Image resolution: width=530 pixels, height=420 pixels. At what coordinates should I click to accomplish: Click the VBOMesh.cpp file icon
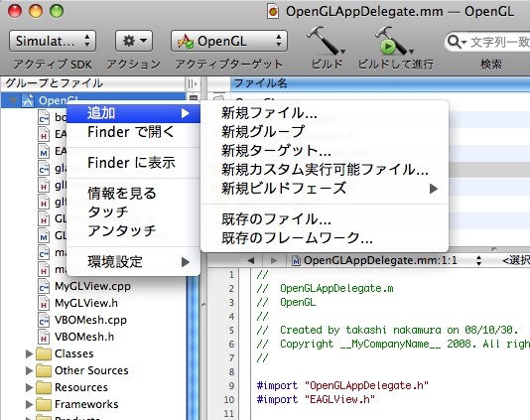(44, 320)
